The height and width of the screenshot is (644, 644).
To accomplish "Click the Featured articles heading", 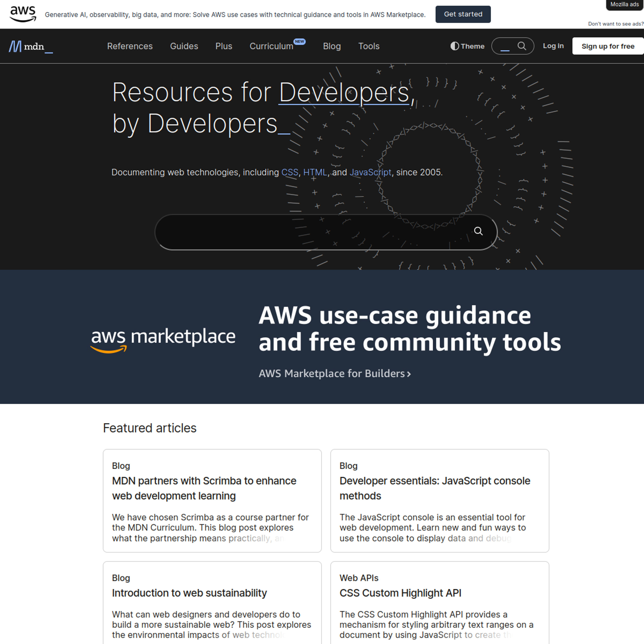I will coord(150,428).
